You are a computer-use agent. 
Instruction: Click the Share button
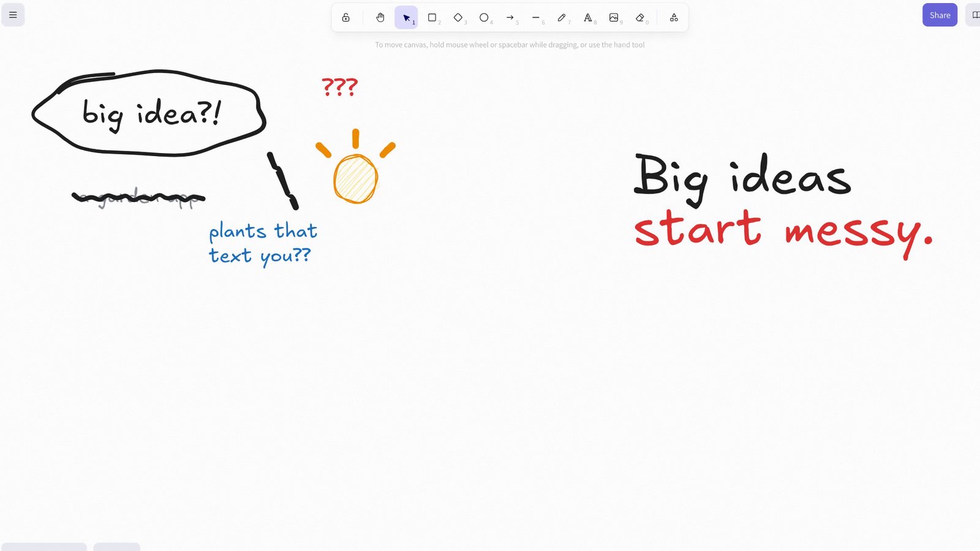click(x=940, y=15)
